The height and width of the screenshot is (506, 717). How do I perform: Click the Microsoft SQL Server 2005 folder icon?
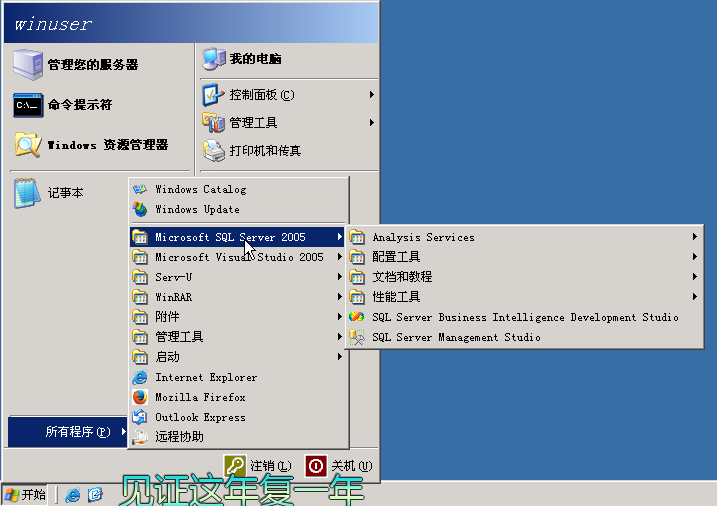[140, 237]
